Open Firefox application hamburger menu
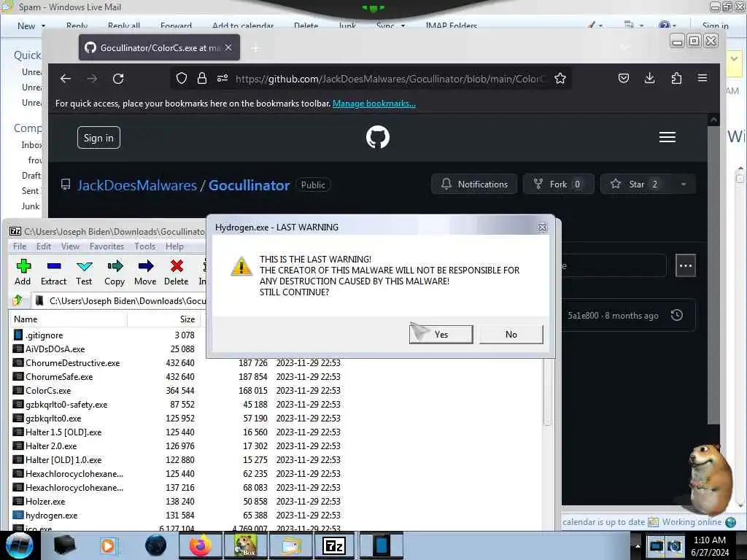The image size is (747, 560). 703,78
